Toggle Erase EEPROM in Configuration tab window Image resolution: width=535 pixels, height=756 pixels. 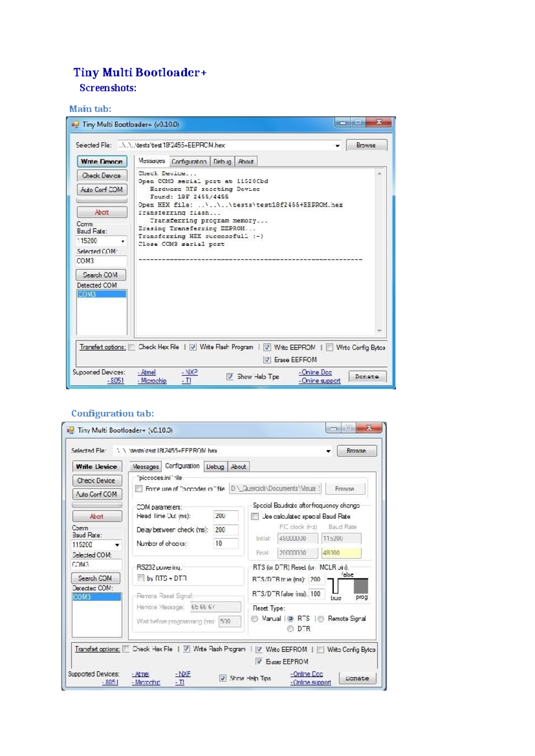click(259, 661)
